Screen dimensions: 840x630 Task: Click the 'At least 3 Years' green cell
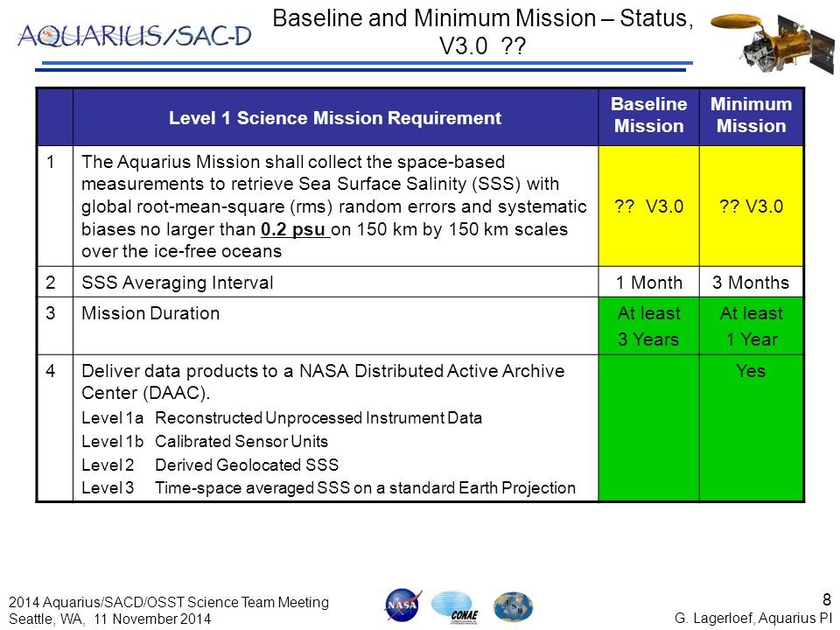tap(648, 325)
